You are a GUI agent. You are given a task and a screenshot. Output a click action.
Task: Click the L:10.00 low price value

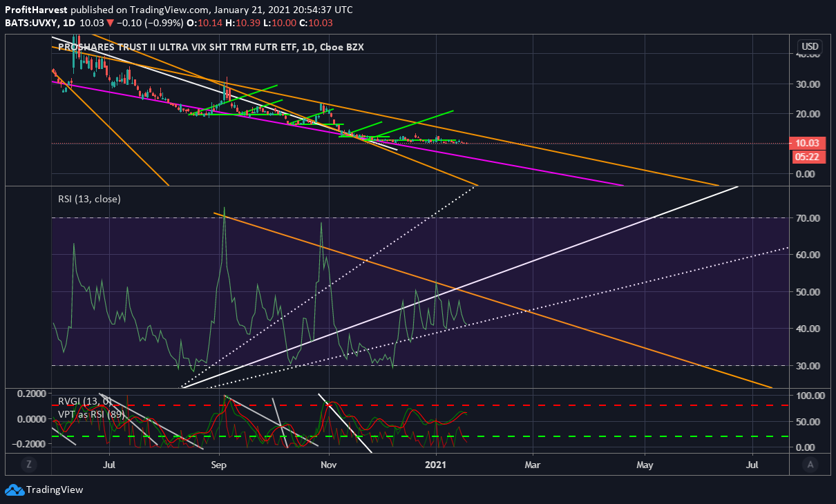pos(280,23)
